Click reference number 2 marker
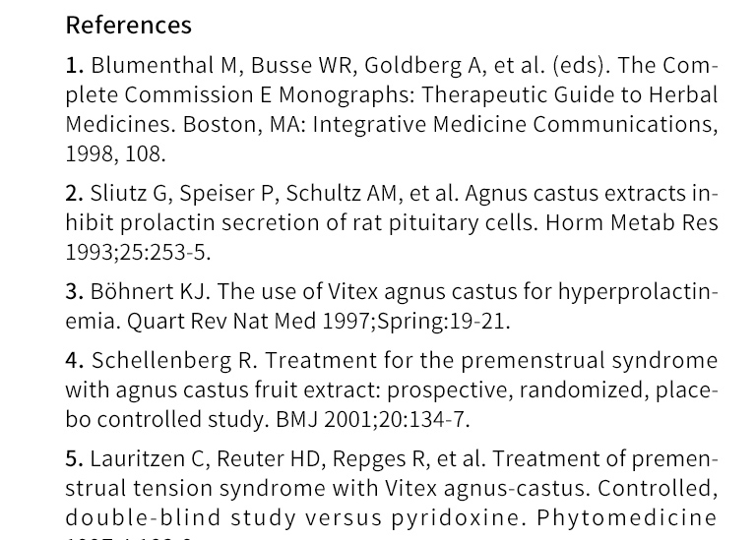This screenshot has width=756, height=540. click(x=74, y=194)
